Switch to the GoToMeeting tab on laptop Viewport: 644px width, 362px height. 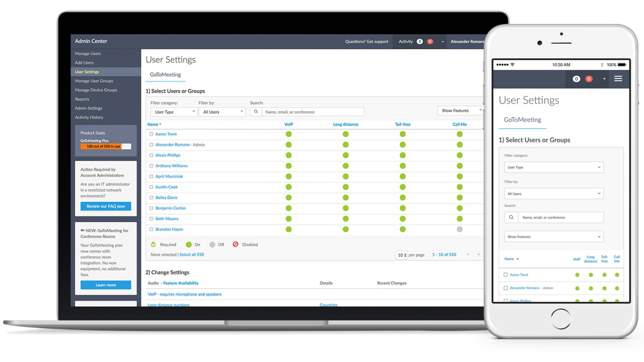[165, 75]
